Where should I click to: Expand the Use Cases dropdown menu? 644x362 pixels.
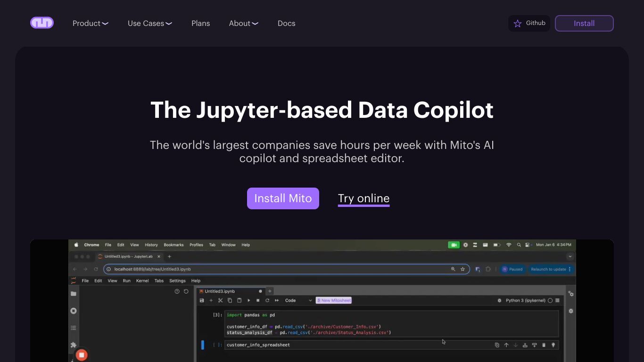tap(150, 23)
